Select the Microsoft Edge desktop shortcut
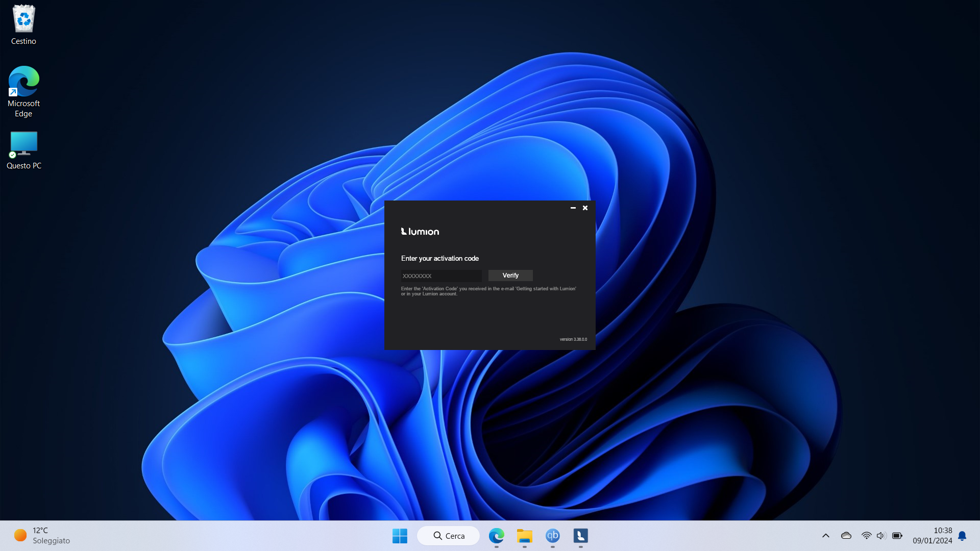 (x=23, y=92)
